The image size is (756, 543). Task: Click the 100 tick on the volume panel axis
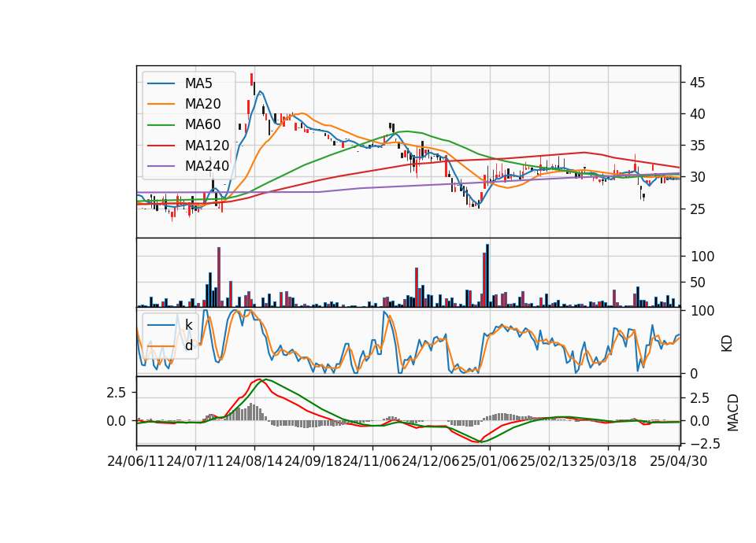(702, 257)
